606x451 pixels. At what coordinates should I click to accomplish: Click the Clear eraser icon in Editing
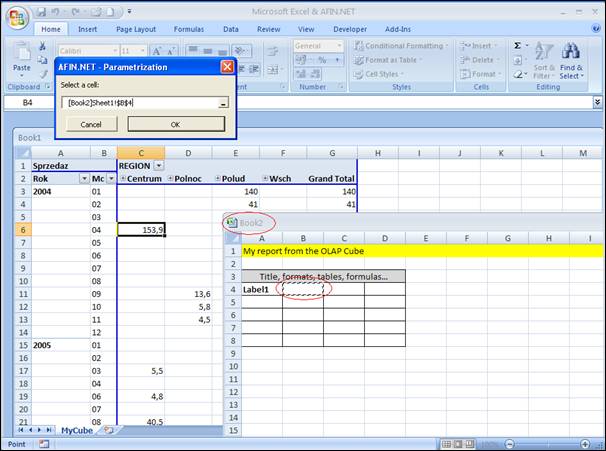[518, 74]
